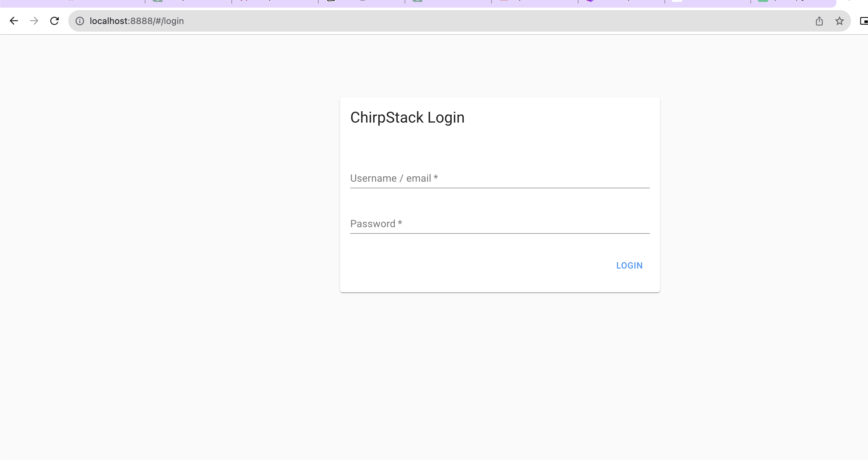The image size is (868, 460).
Task: Bookmark this page with the star
Action: pos(839,21)
